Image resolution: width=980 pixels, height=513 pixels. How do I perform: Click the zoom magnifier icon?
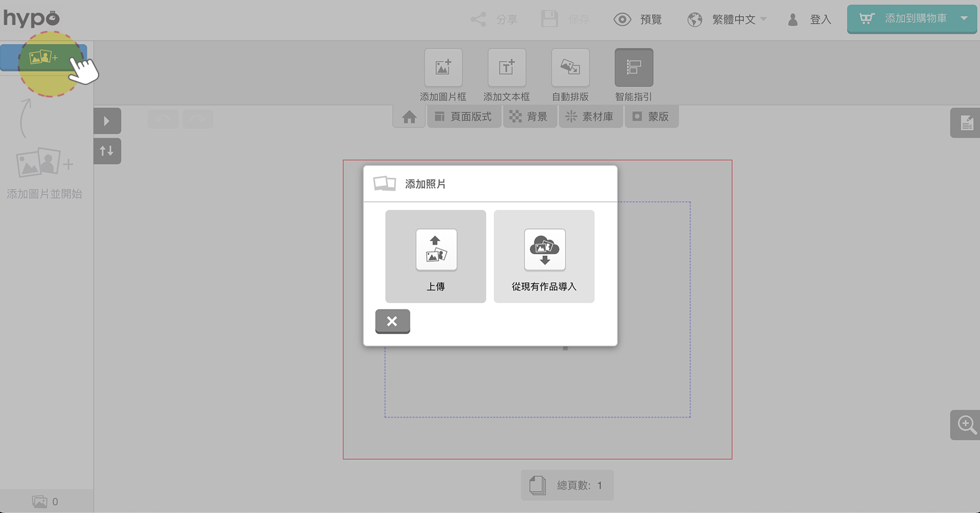click(966, 425)
